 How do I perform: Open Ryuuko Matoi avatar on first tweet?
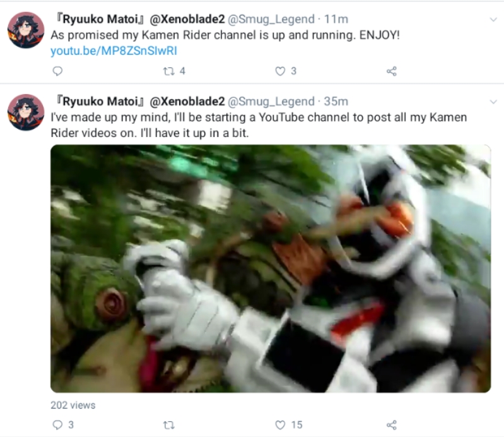tap(26, 30)
